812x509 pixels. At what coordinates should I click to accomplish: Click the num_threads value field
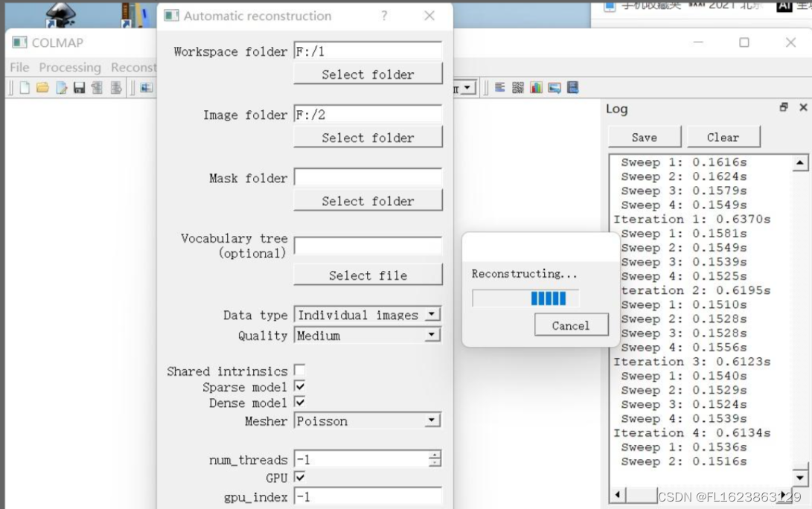click(361, 459)
